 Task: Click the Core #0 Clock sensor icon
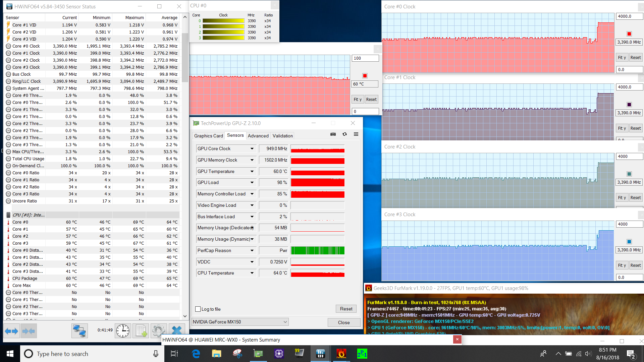pyautogui.click(x=8, y=46)
